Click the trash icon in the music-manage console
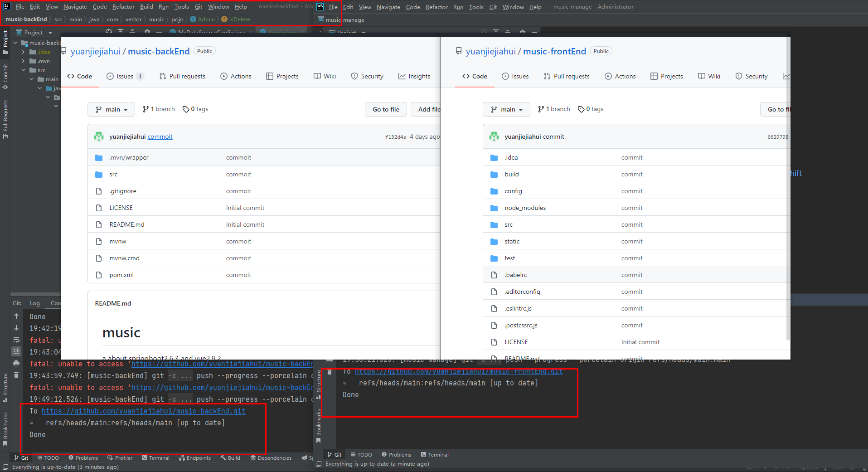Screen dimensions: 868x472 pyautogui.click(x=330, y=372)
